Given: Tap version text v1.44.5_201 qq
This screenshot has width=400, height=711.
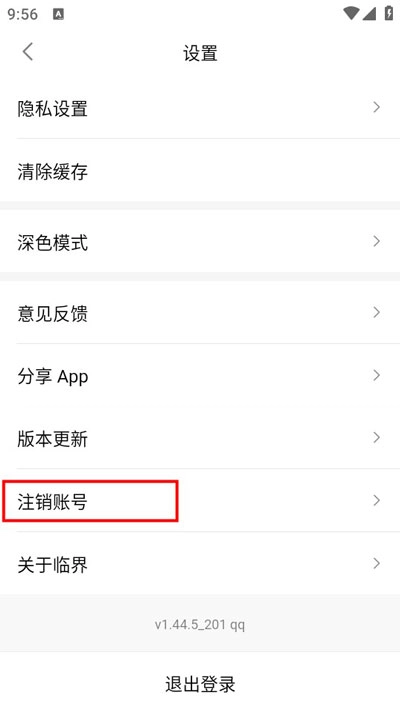Looking at the screenshot, I should pos(200,625).
